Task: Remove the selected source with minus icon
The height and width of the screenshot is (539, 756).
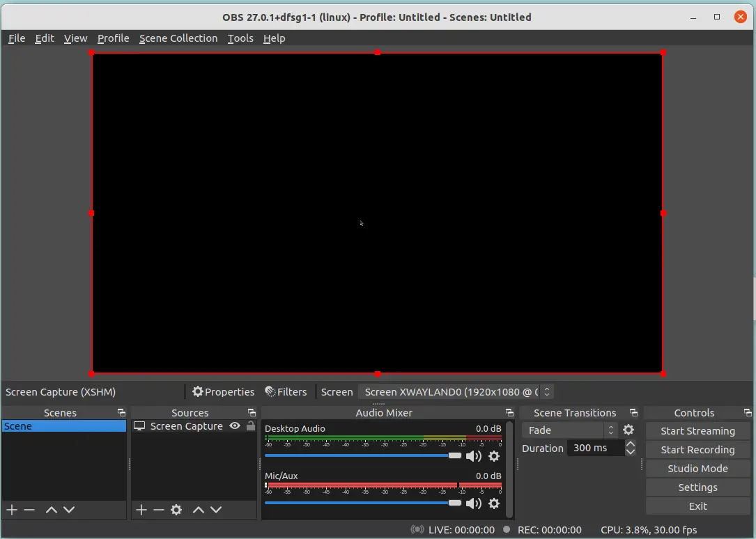Action: coord(159,510)
